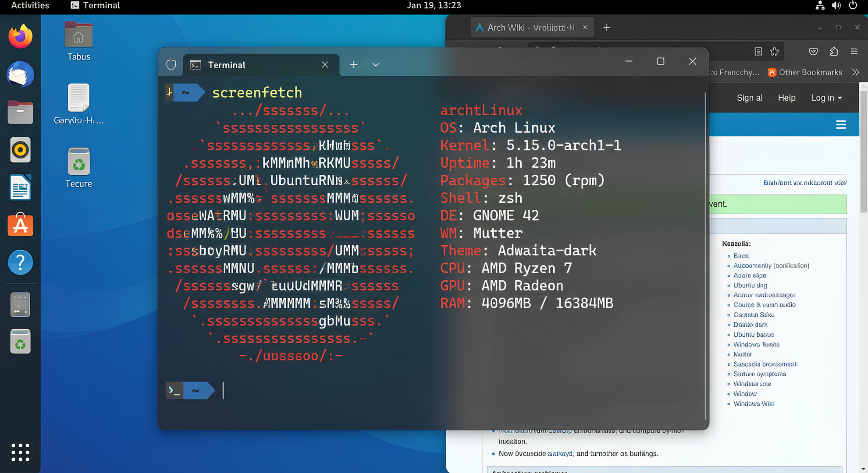Expand bookmarks overflow chevron

pos(855,72)
